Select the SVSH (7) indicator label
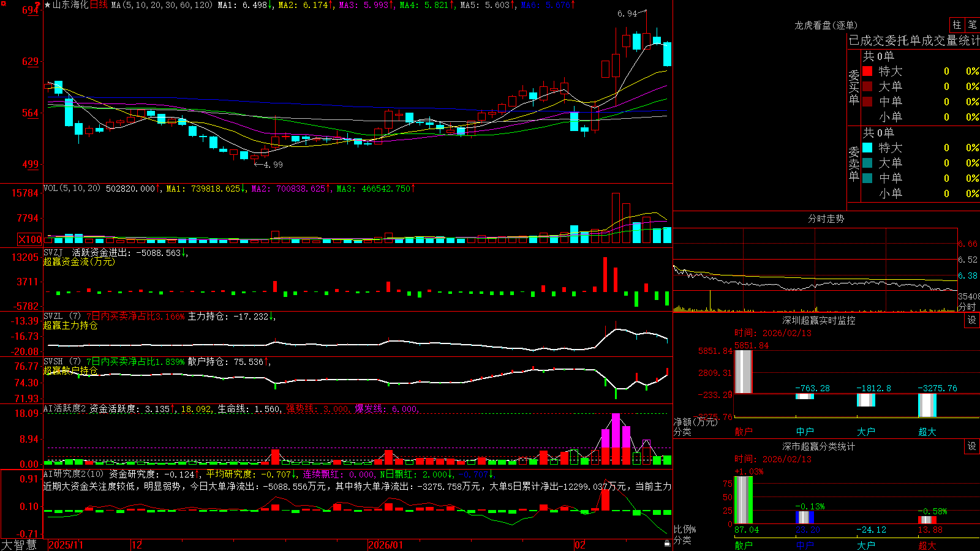 point(62,362)
